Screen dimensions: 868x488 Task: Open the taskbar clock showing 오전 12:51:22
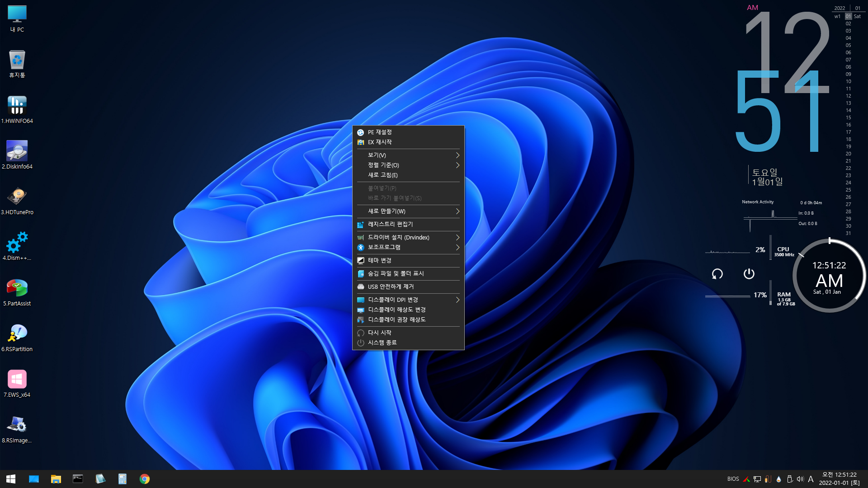(x=839, y=479)
